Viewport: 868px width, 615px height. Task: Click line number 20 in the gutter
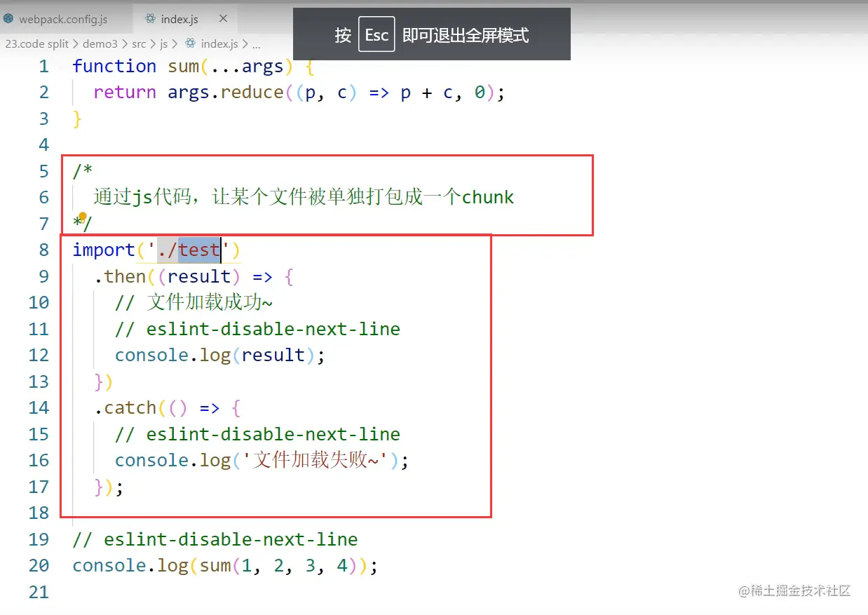(x=39, y=565)
